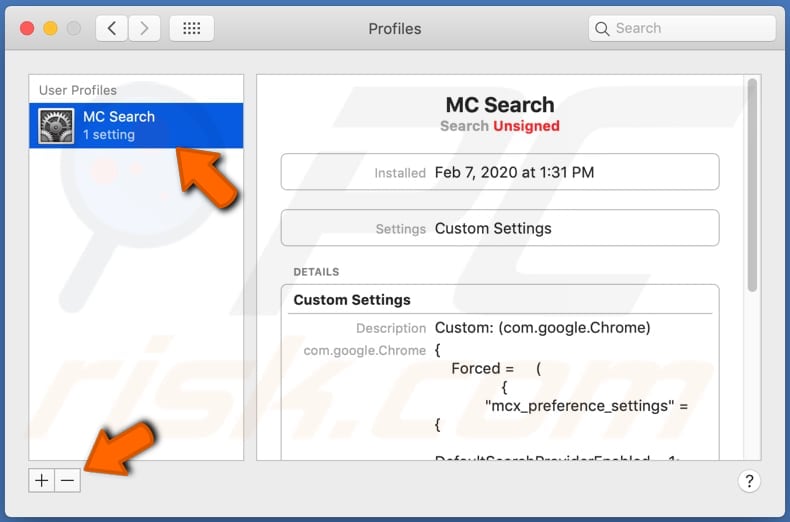Viewport: 790px width, 522px height.
Task: Click the Custom Settings value in Settings row
Action: pos(493,228)
